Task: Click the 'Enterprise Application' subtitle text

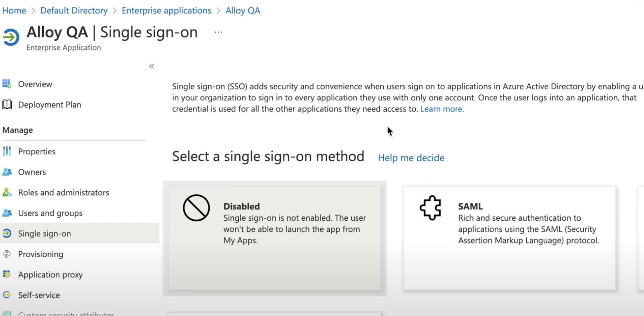Action: coord(64,47)
